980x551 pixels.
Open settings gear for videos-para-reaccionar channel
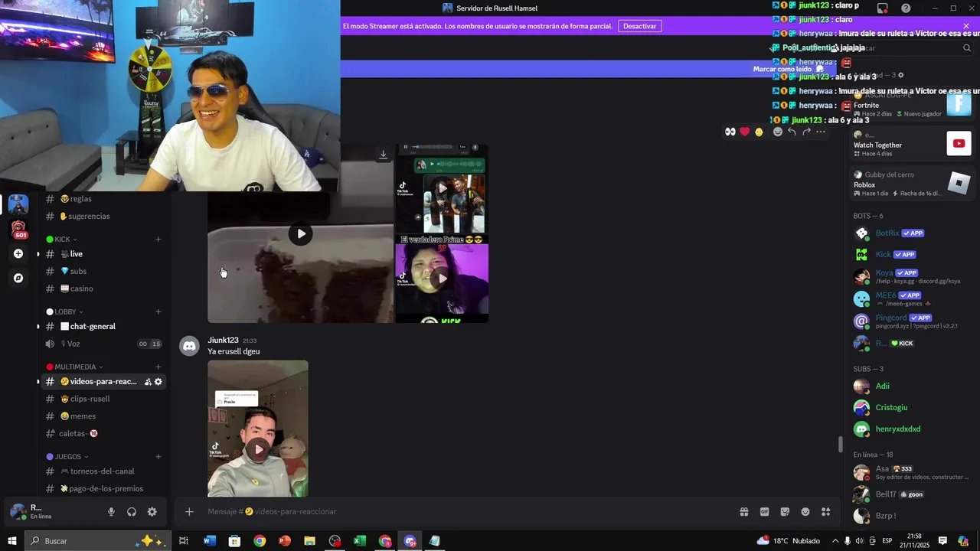coord(158,382)
